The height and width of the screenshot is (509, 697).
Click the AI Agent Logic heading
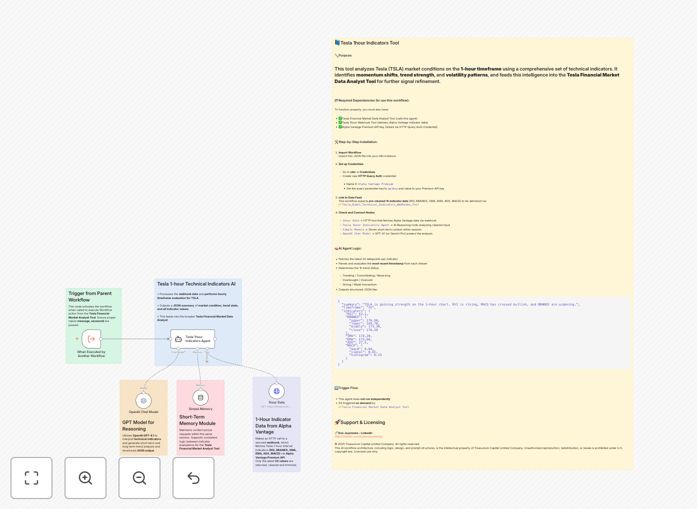[x=348, y=248]
